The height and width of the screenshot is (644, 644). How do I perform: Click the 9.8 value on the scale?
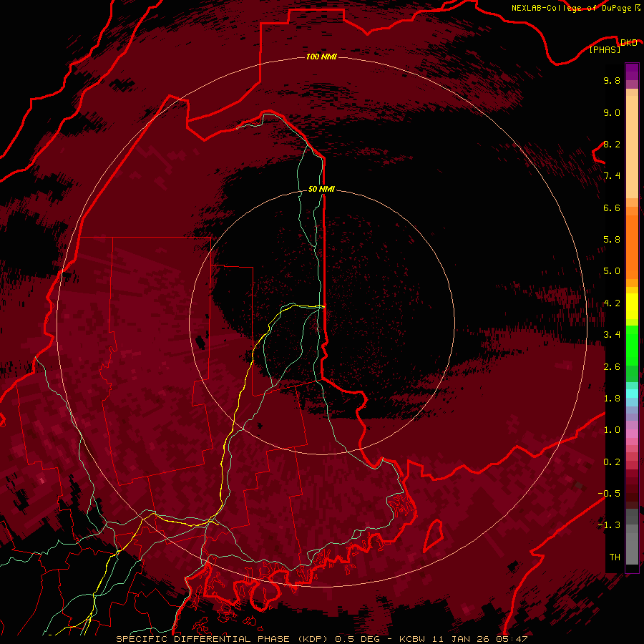pos(612,80)
